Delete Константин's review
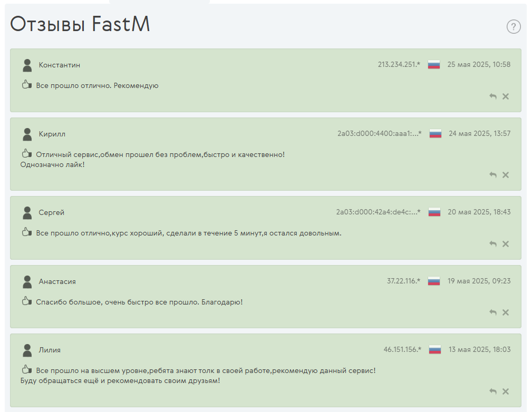The image size is (532, 412). [x=506, y=96]
